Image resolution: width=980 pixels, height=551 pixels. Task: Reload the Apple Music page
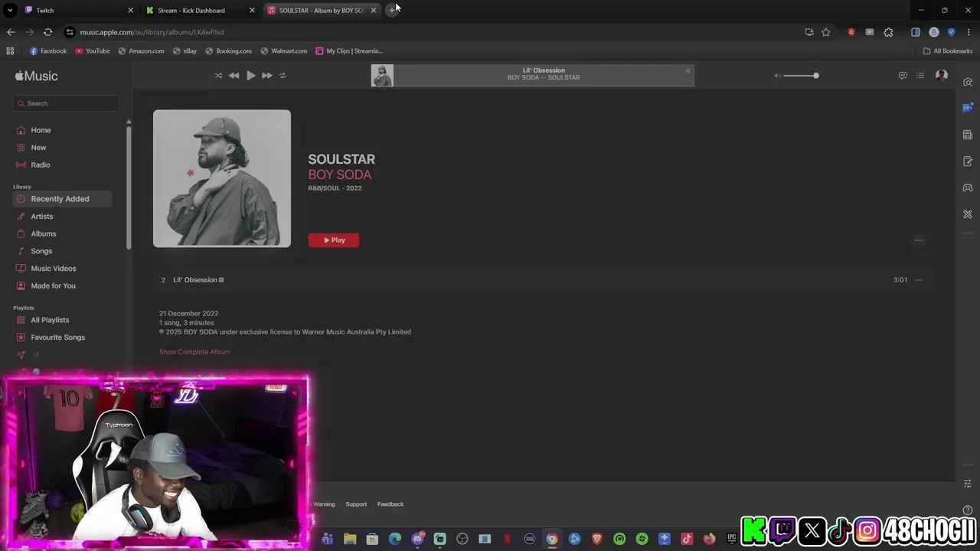tap(47, 32)
